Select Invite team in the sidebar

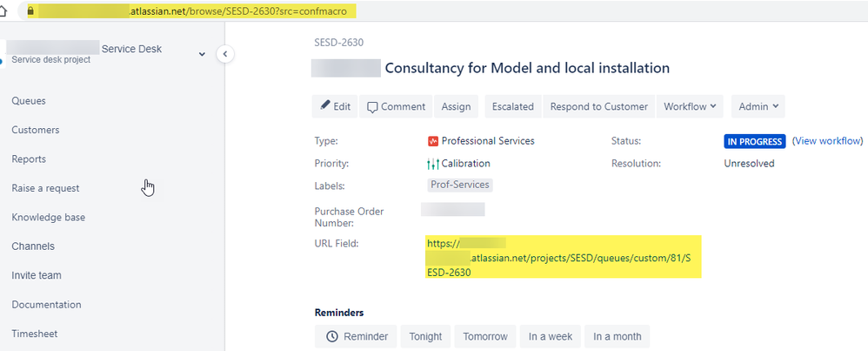[x=37, y=275]
